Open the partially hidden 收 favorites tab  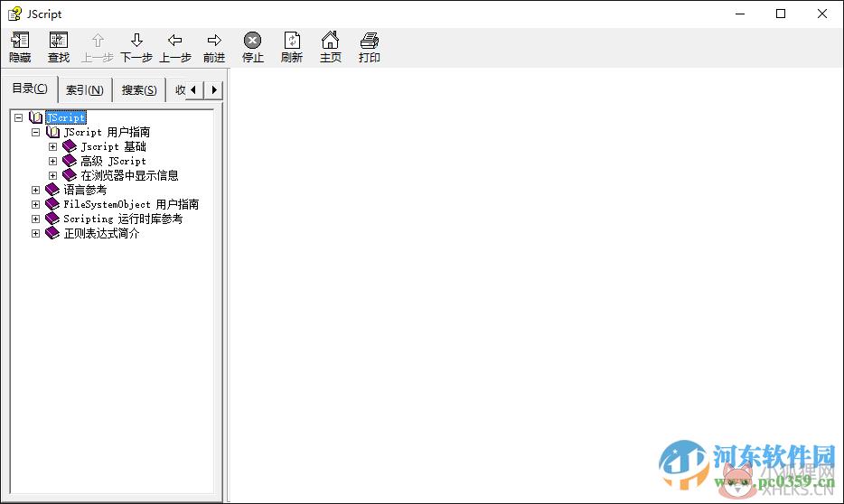click(x=180, y=89)
